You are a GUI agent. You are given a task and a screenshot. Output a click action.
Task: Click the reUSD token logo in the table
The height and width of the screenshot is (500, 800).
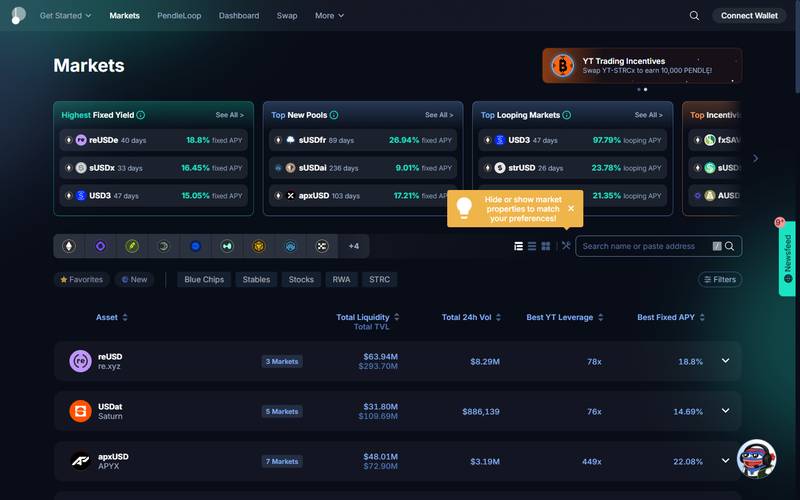[x=80, y=361]
